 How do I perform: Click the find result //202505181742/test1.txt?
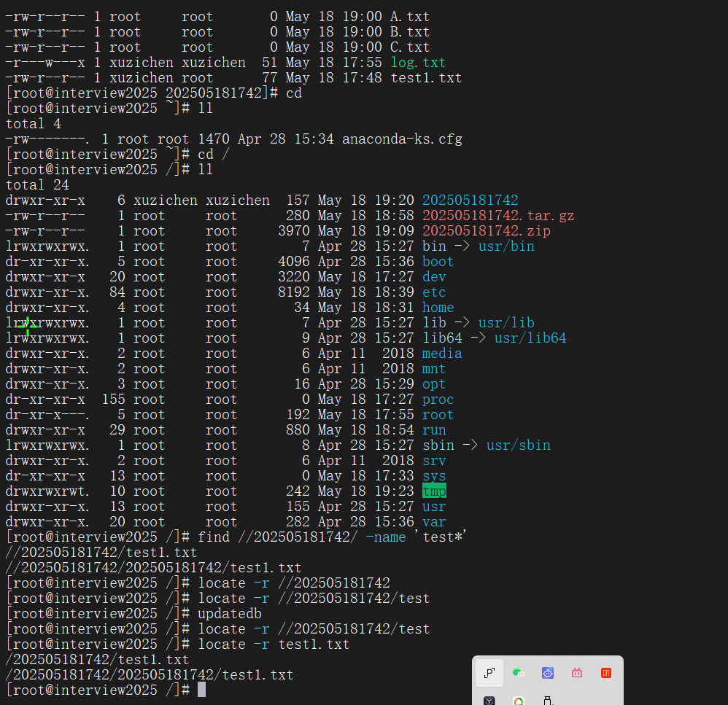point(101,553)
